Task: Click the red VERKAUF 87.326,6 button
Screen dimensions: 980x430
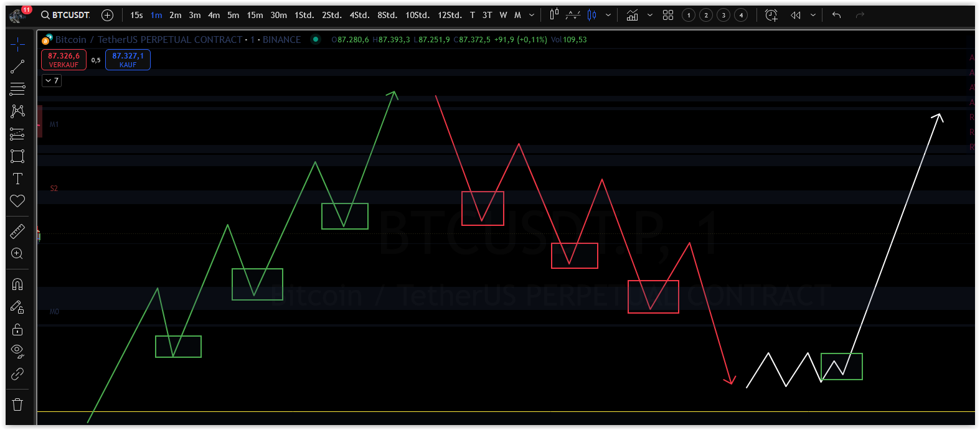Action: click(64, 60)
